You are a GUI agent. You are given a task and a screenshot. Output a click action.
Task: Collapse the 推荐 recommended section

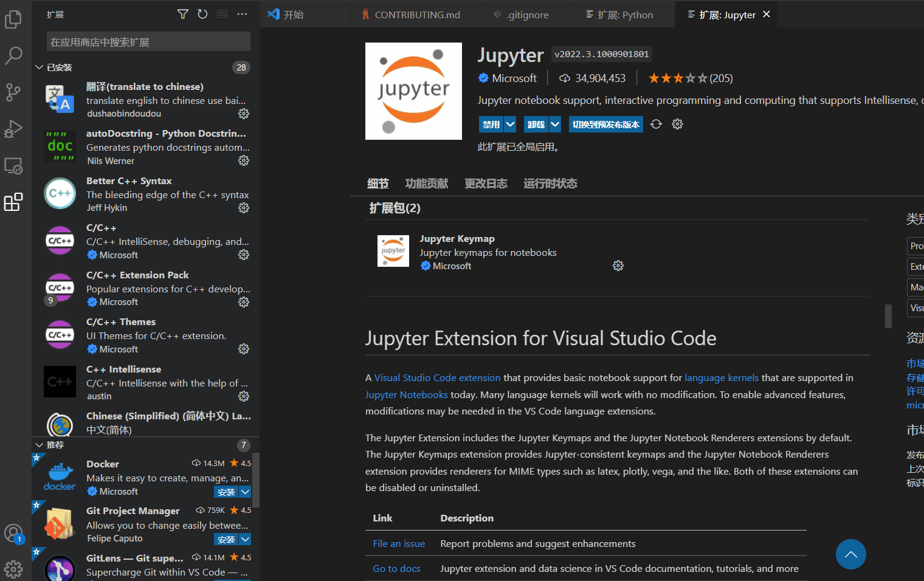(x=39, y=445)
